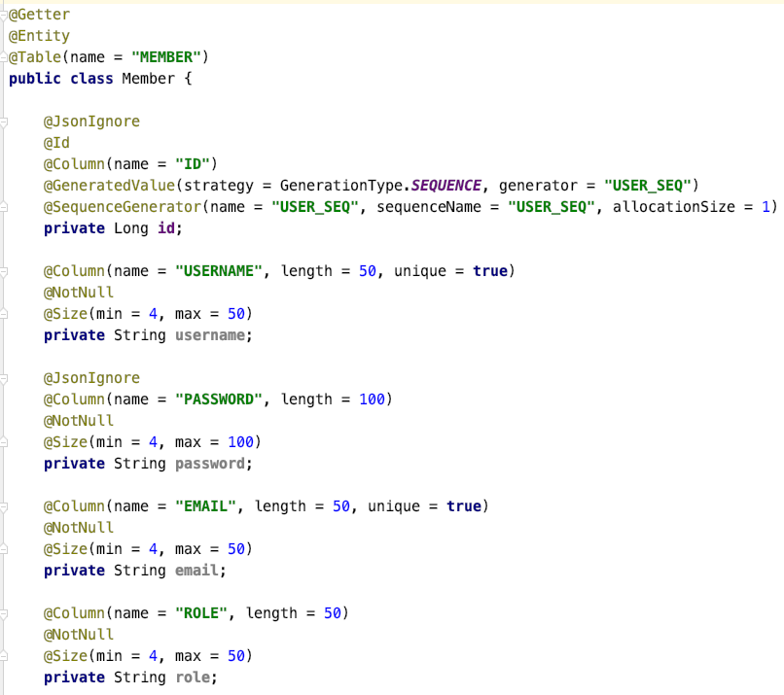784x695 pixels.
Task: Collapse the fold marker at the EMAIL @Column line
Action: 4,506
